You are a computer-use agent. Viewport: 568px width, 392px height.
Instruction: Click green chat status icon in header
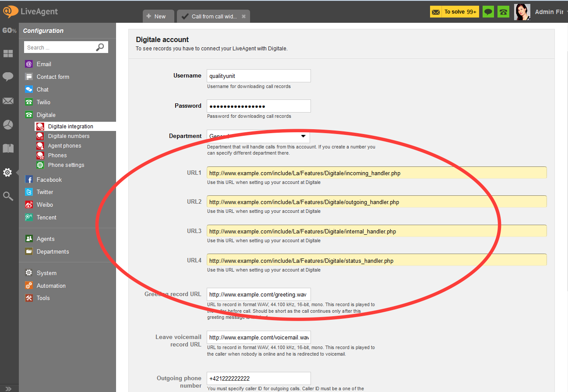tap(488, 12)
